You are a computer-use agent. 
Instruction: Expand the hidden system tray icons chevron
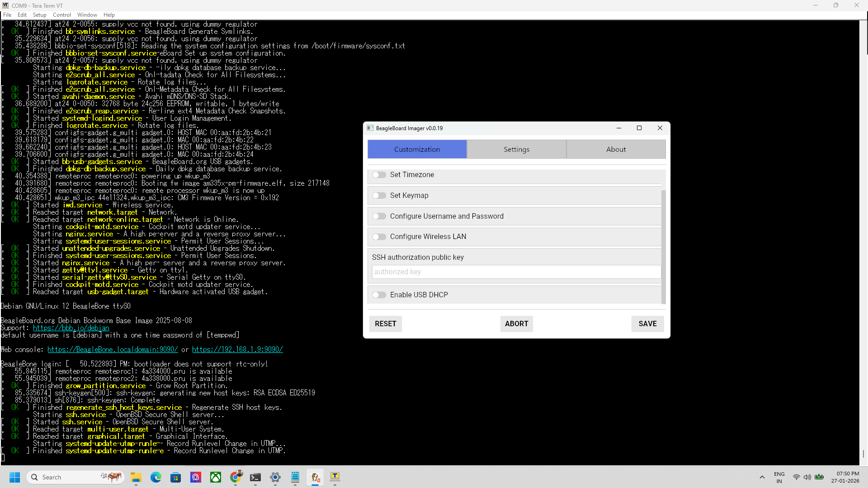[762, 477]
